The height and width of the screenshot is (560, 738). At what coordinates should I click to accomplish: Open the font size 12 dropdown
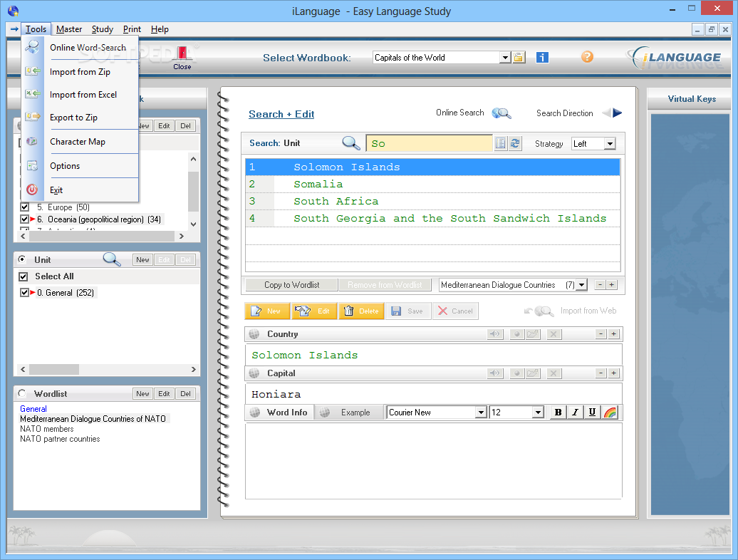click(538, 413)
